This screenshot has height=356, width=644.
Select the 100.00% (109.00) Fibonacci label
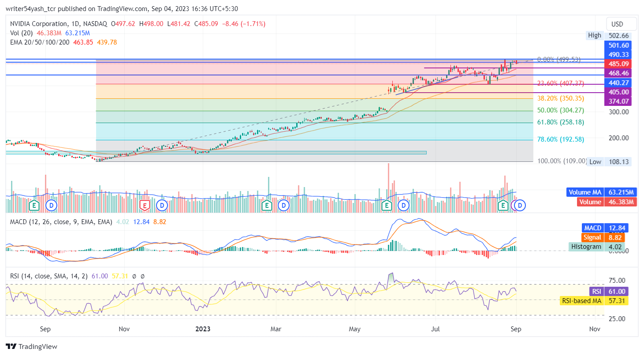coord(562,161)
